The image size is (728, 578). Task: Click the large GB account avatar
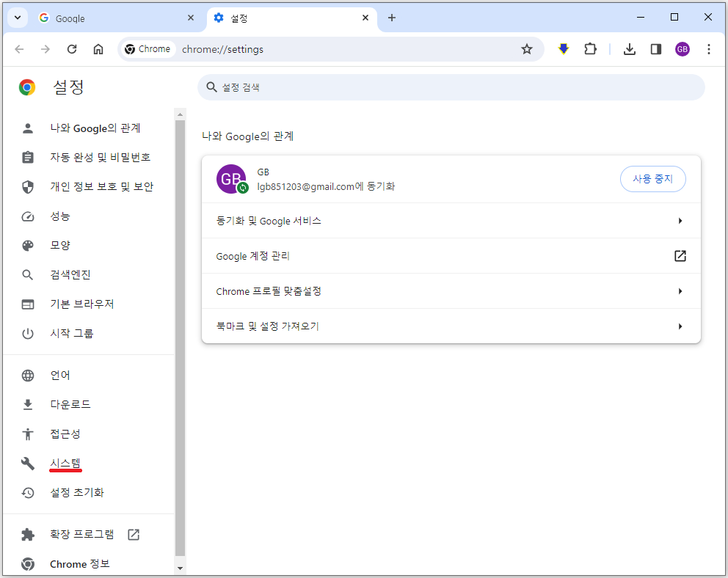click(x=231, y=179)
